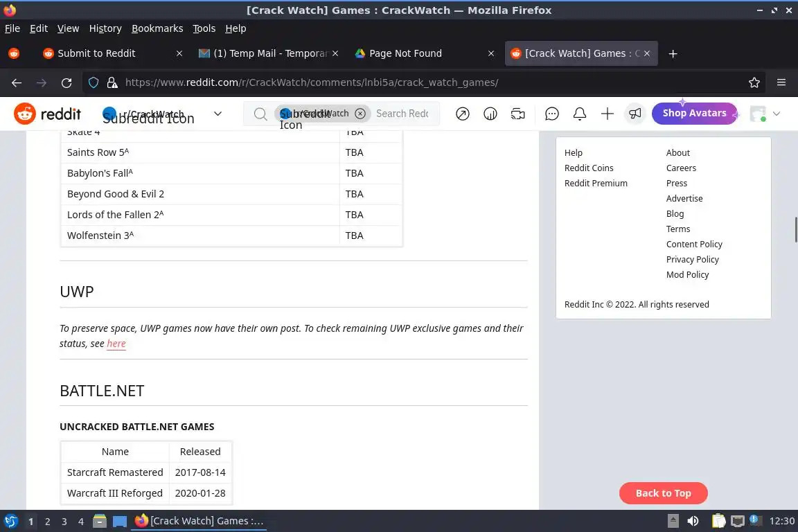Open the chat bubble icon
Viewport: 798px width, 532px height.
coord(551,114)
